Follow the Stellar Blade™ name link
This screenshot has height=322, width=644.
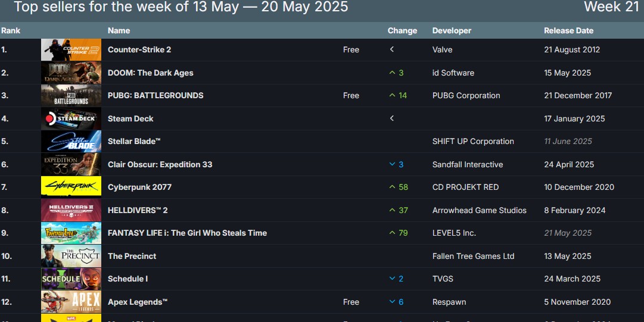click(134, 142)
